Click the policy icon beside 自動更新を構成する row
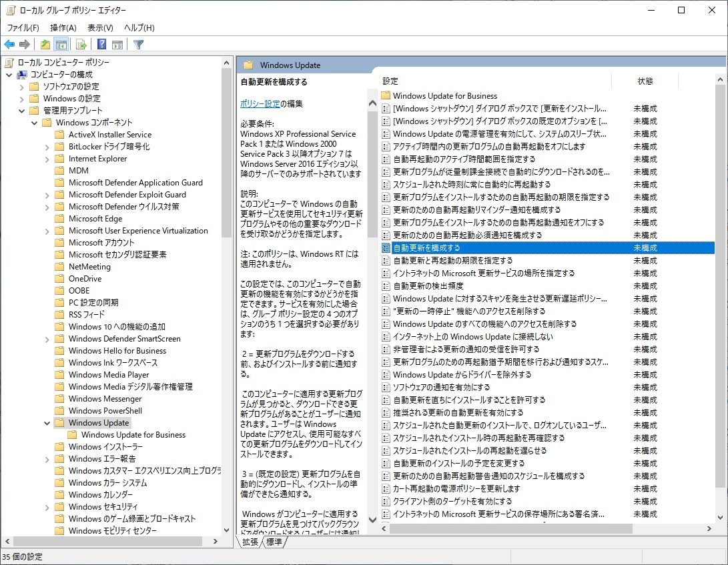The width and height of the screenshot is (728, 565). 386,248
